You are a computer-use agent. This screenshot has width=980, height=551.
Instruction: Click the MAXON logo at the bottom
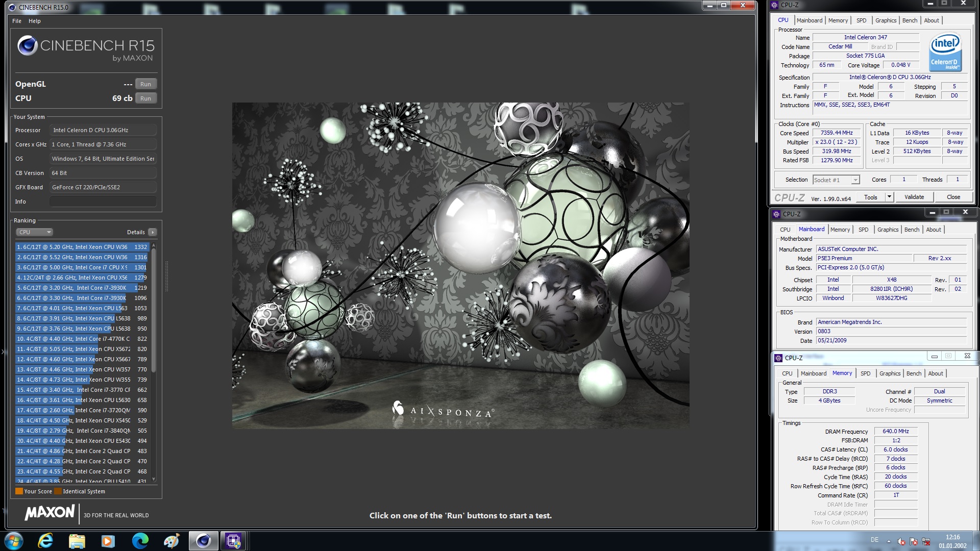[50, 513]
